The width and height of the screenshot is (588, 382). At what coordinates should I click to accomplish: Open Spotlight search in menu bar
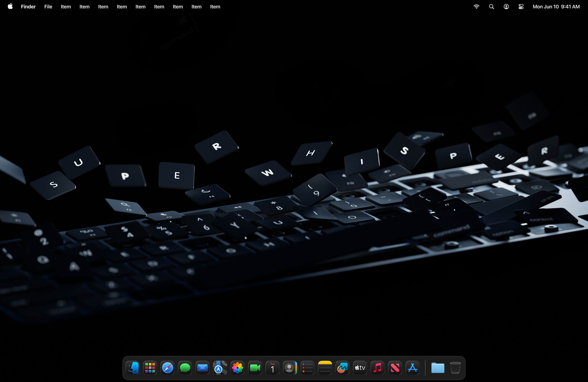coord(491,7)
